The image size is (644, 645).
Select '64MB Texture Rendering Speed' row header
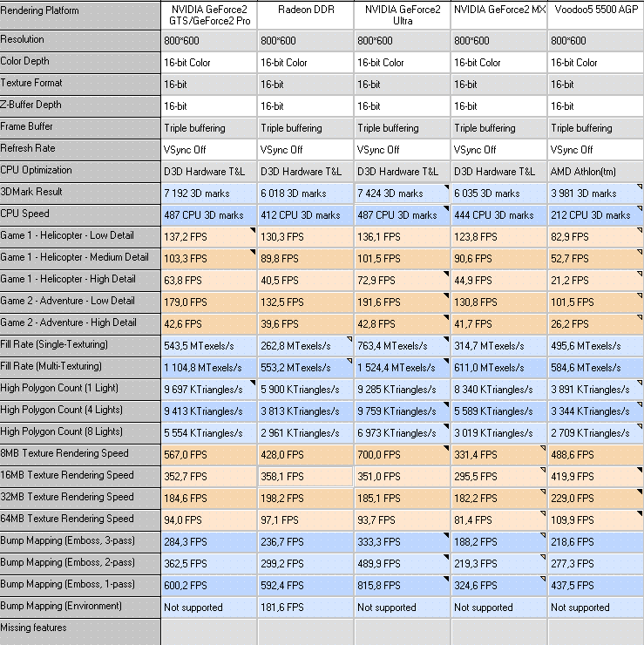[80, 520]
